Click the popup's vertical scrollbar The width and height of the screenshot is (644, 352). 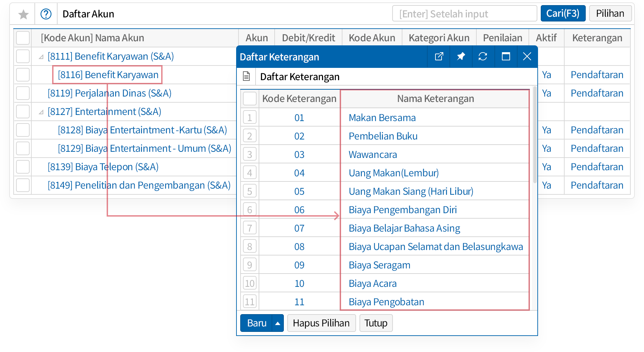534,136
